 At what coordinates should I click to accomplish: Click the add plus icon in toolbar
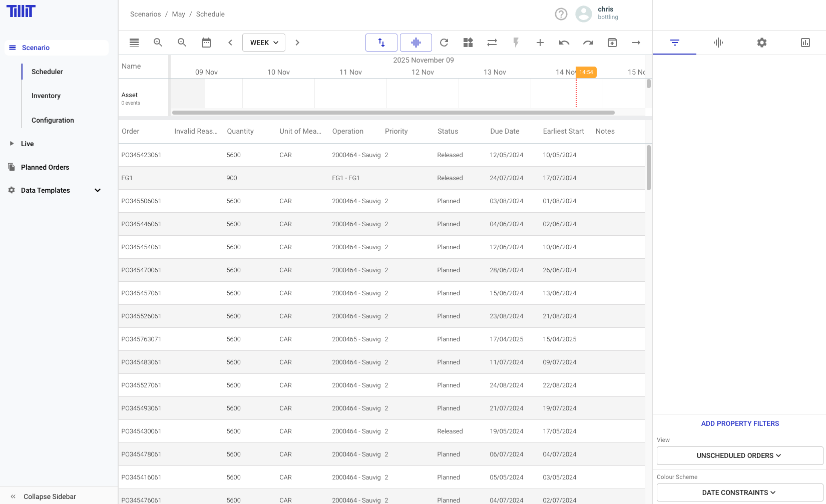tap(540, 43)
